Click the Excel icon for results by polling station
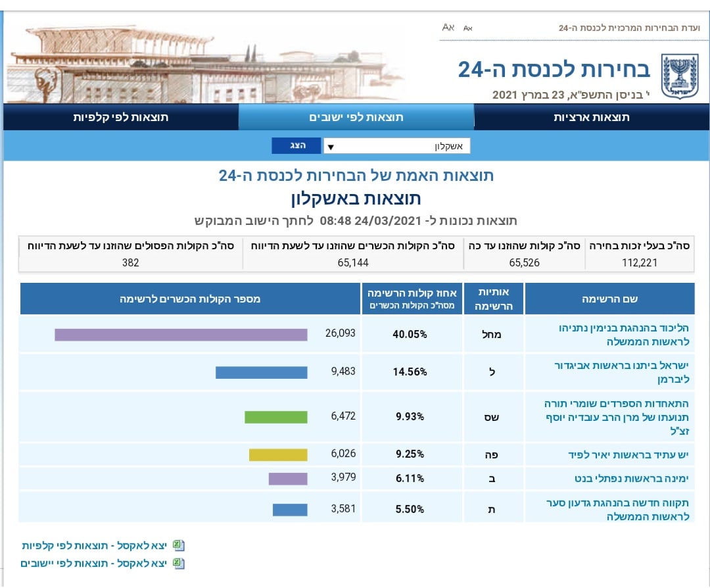Screen dimensions: 710x588 click(179, 545)
